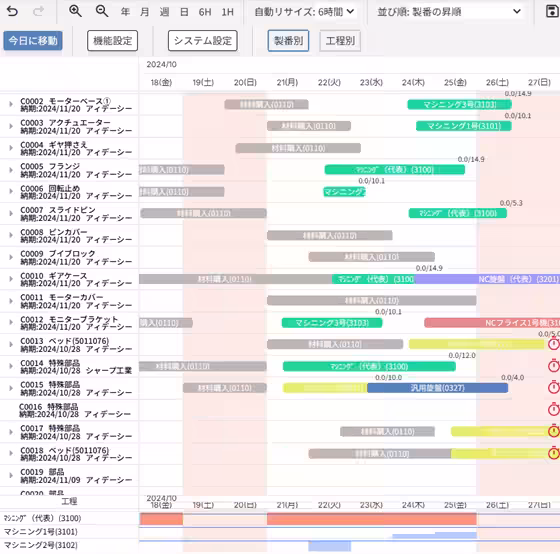Click the undo arrow icon
The width and height of the screenshot is (560, 554).
pyautogui.click(x=12, y=11)
